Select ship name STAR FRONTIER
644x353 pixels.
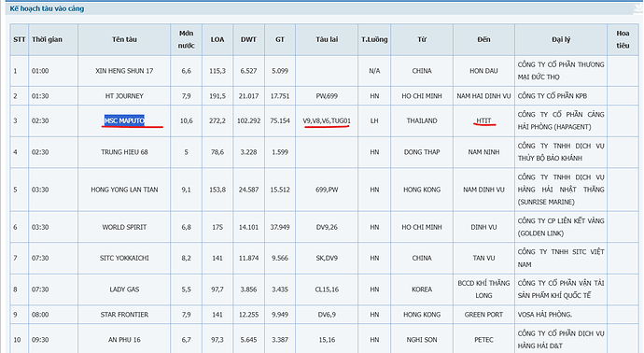point(124,315)
